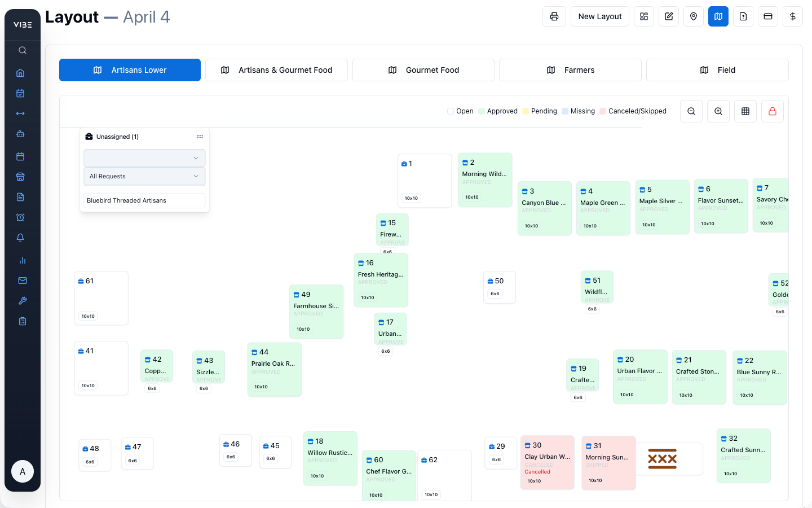This screenshot has width=812, height=508.
Task: Open notifications bell in sidebar
Action: pyautogui.click(x=20, y=238)
